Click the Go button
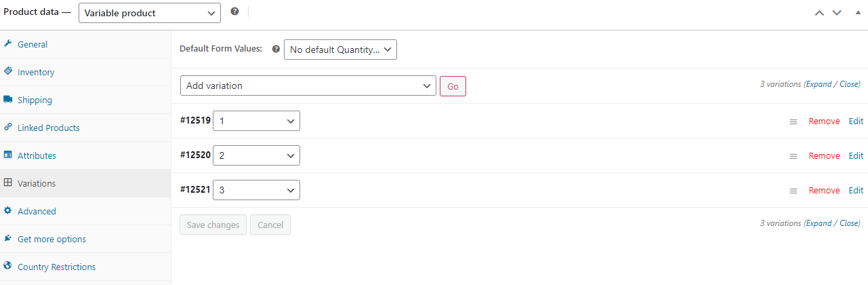 453,86
